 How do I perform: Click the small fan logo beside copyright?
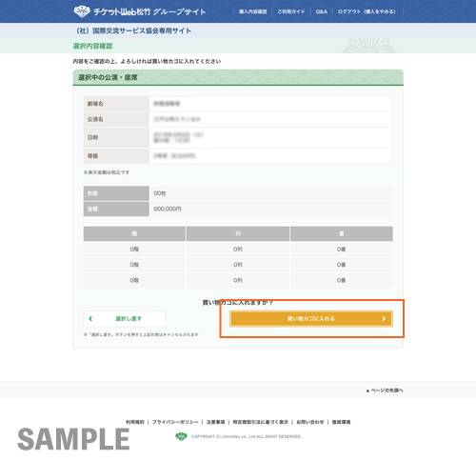(x=181, y=436)
